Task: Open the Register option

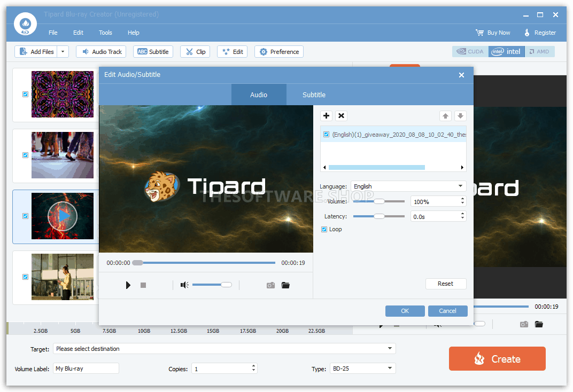Action: 540,33
